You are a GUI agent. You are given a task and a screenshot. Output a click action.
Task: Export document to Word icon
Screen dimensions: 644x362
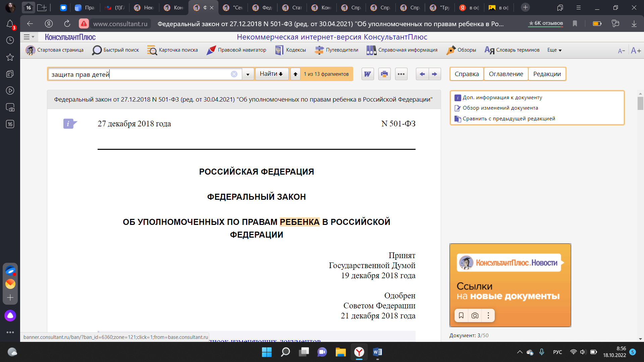click(x=368, y=74)
